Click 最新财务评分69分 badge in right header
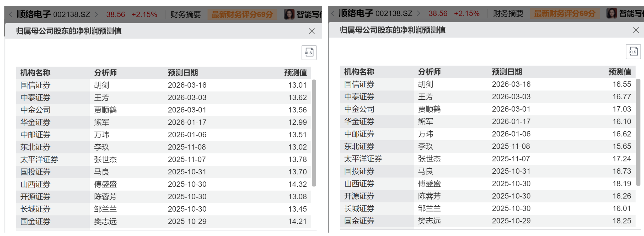This screenshot has height=236, width=644. click(565, 13)
